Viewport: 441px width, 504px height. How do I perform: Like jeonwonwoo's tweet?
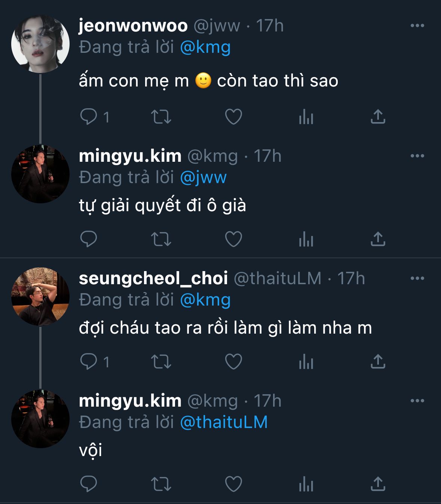[233, 117]
